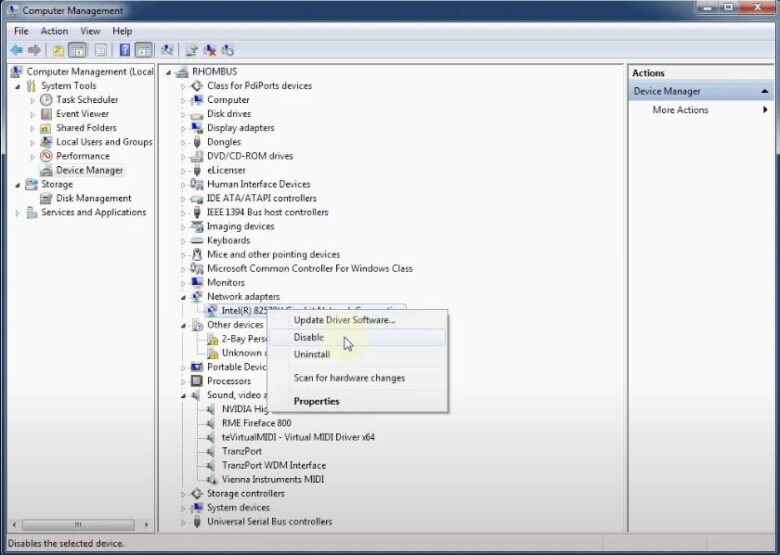Choose Update Driver Software from context menu
The image size is (780, 555).
pos(358,320)
